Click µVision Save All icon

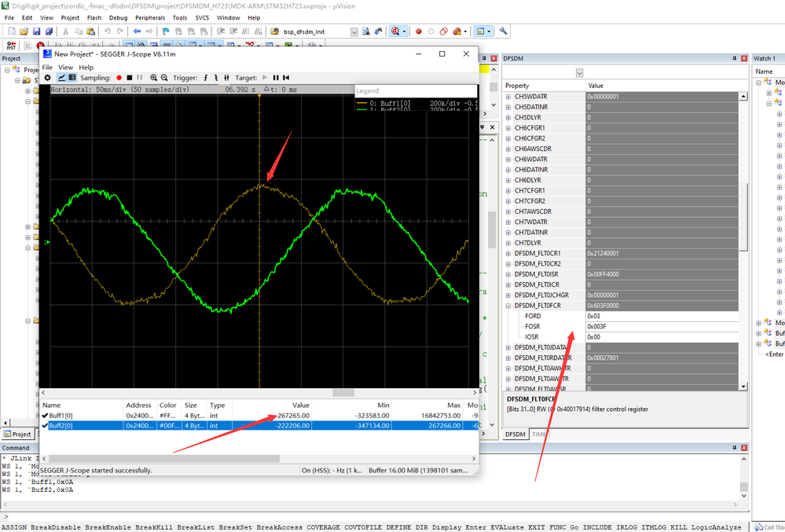pyautogui.click(x=49, y=31)
